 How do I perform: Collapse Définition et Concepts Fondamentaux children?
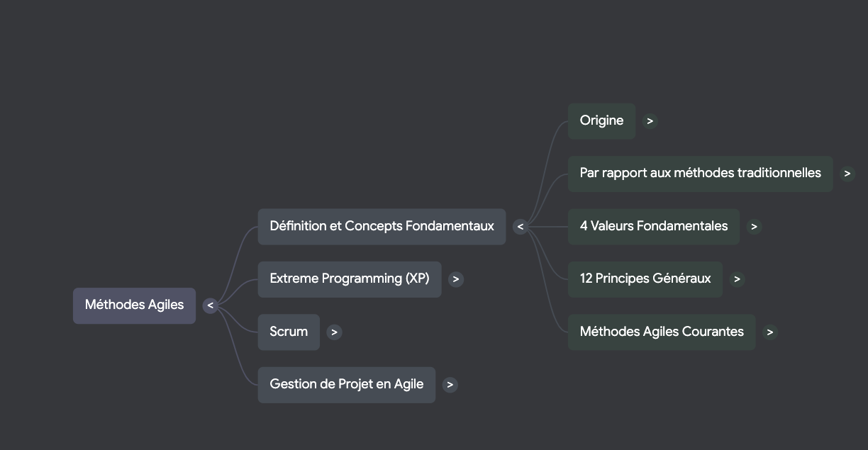pos(521,227)
